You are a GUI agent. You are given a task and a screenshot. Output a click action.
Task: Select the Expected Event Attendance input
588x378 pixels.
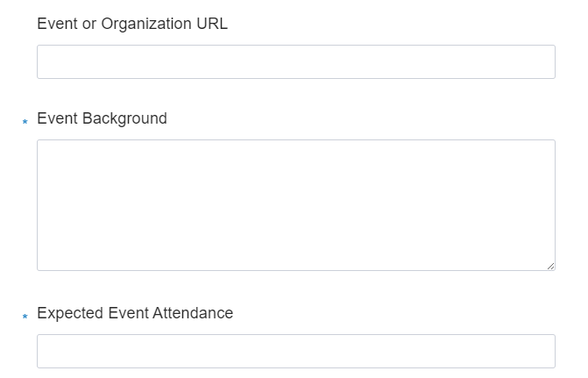pyautogui.click(x=295, y=351)
